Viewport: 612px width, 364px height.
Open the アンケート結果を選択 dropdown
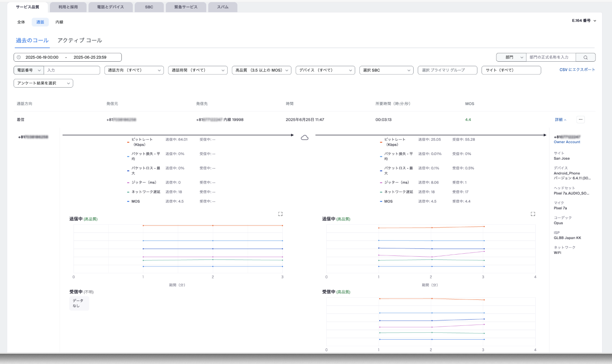coord(43,83)
